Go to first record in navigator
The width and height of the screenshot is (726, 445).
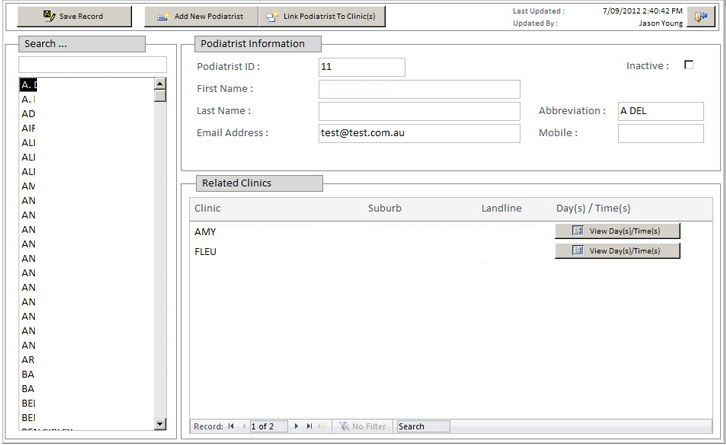click(231, 426)
